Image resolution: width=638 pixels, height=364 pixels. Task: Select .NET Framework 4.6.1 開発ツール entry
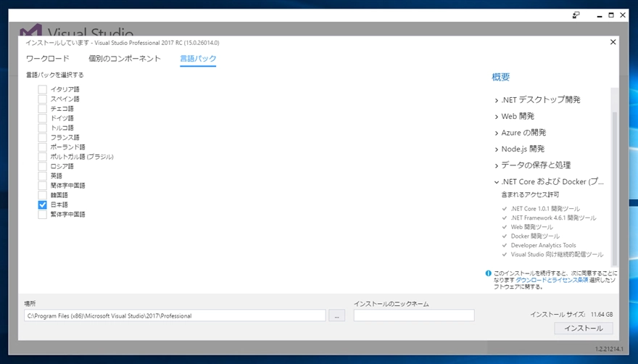pos(553,218)
